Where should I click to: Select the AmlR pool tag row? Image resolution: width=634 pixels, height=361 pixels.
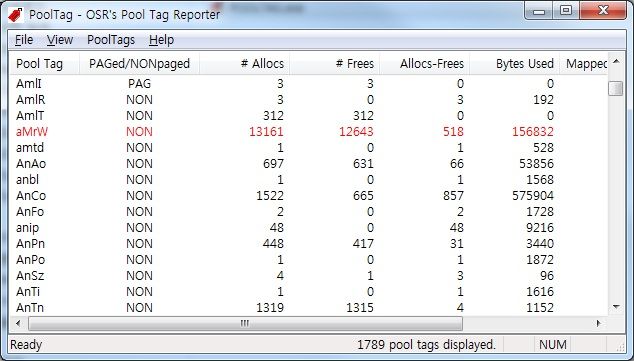pyautogui.click(x=309, y=99)
